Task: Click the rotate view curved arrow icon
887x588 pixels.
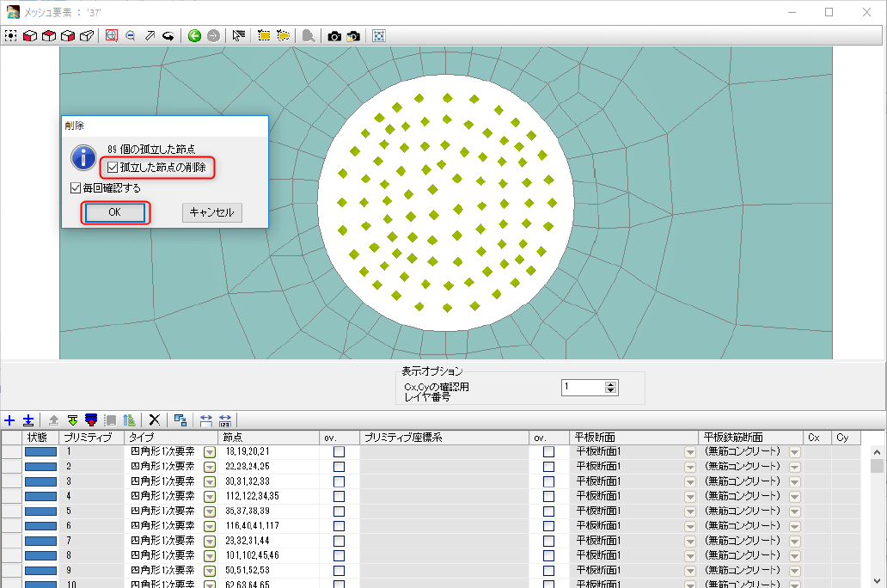Action: click(x=169, y=36)
